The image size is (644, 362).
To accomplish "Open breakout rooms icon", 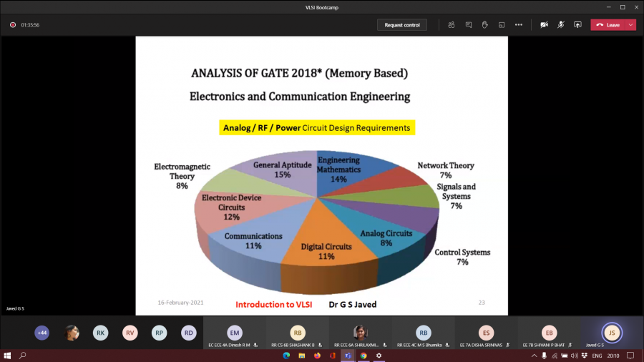I will coord(502,24).
